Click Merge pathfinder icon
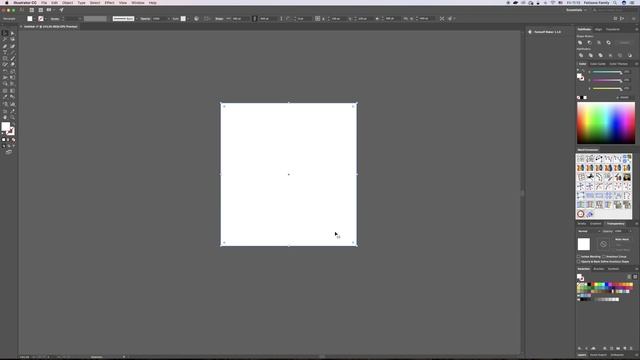The height and width of the screenshot is (360, 640). (600, 55)
